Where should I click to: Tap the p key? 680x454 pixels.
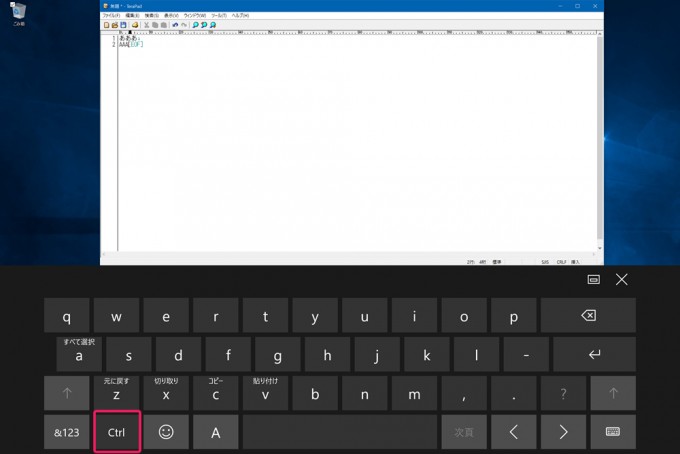(513, 315)
